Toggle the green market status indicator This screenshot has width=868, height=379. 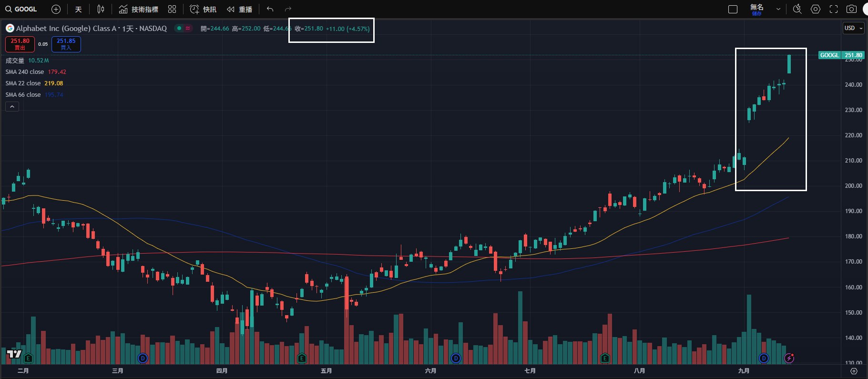click(179, 28)
